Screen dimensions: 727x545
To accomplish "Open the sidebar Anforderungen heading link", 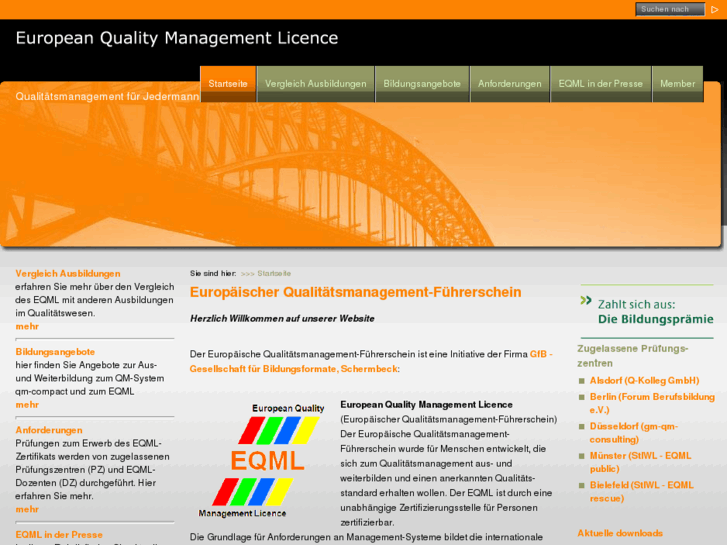I will coord(49,430).
